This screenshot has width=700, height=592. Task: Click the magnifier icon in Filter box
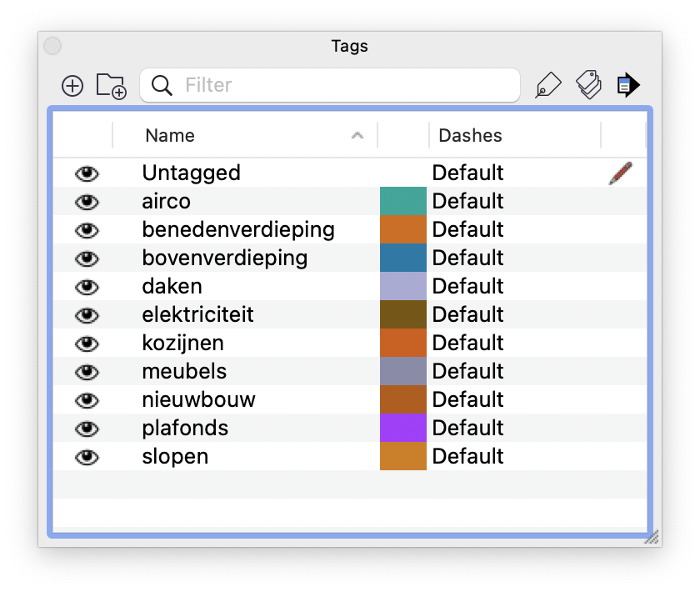pyautogui.click(x=161, y=85)
